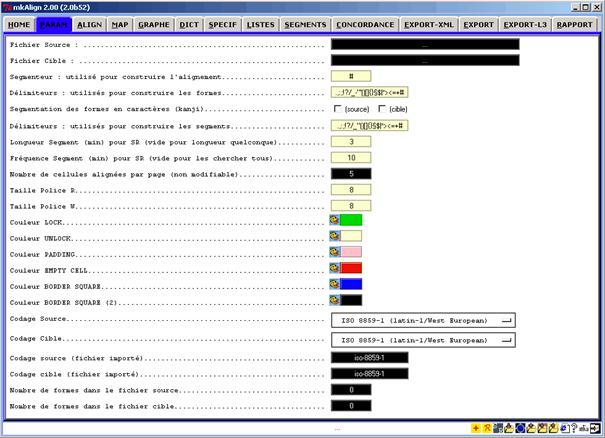Enable kanji segmentation (cible) checkbox
The height and width of the screenshot is (438, 605).
click(382, 109)
